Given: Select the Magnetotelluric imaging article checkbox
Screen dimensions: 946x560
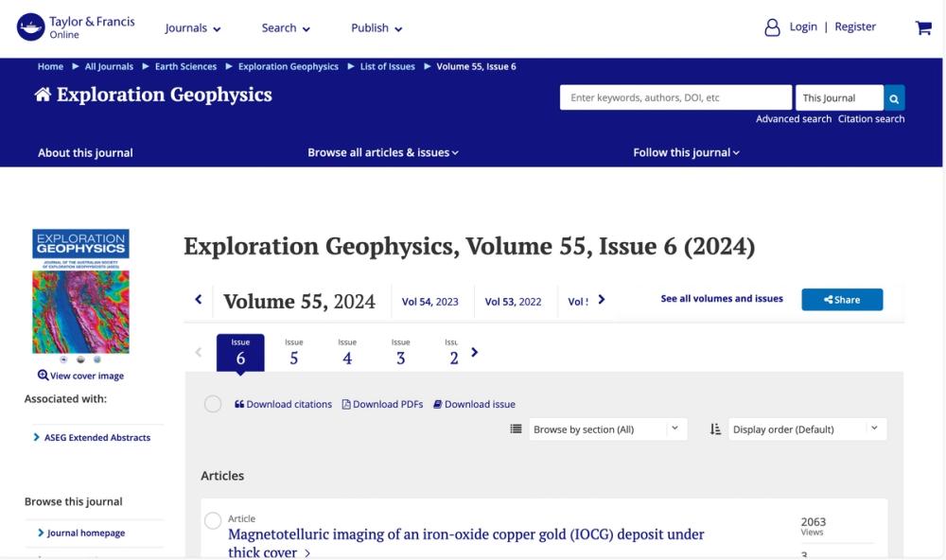Looking at the screenshot, I should click(x=212, y=521).
